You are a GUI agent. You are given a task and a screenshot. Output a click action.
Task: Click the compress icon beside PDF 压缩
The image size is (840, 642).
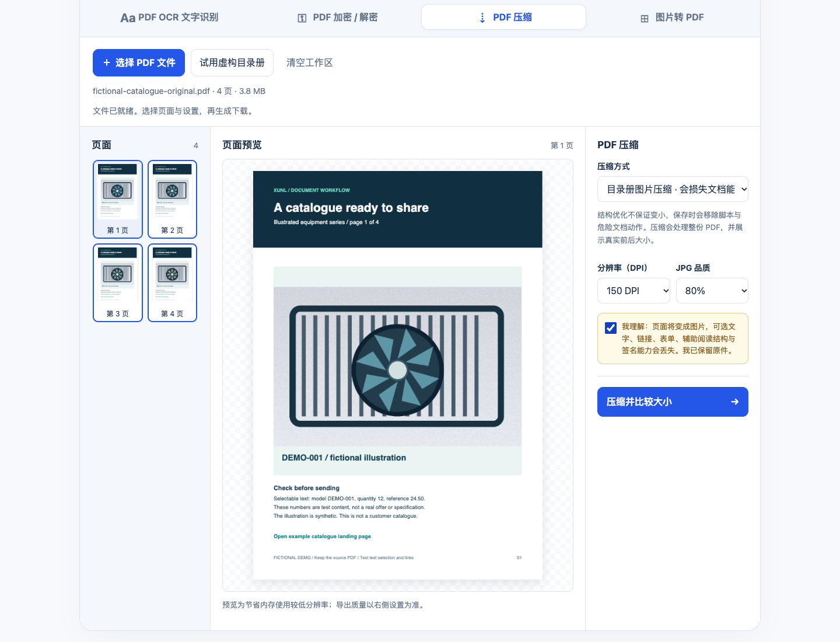482,18
